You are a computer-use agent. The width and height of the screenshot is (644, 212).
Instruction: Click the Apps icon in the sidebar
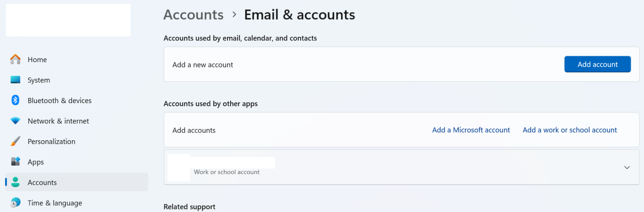tap(15, 162)
